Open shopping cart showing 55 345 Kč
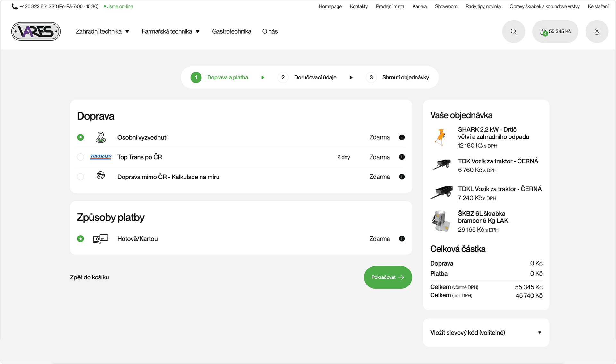 click(555, 31)
